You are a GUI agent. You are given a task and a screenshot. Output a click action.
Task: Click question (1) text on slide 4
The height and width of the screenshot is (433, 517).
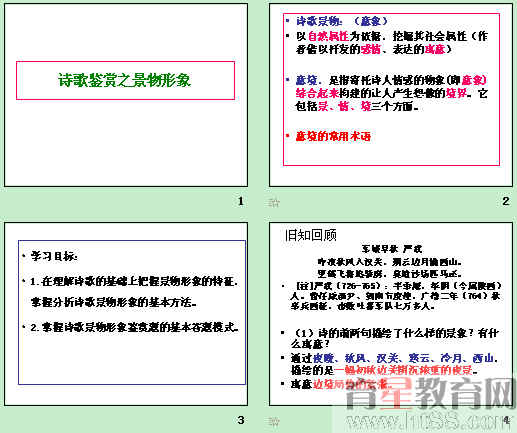click(x=394, y=338)
